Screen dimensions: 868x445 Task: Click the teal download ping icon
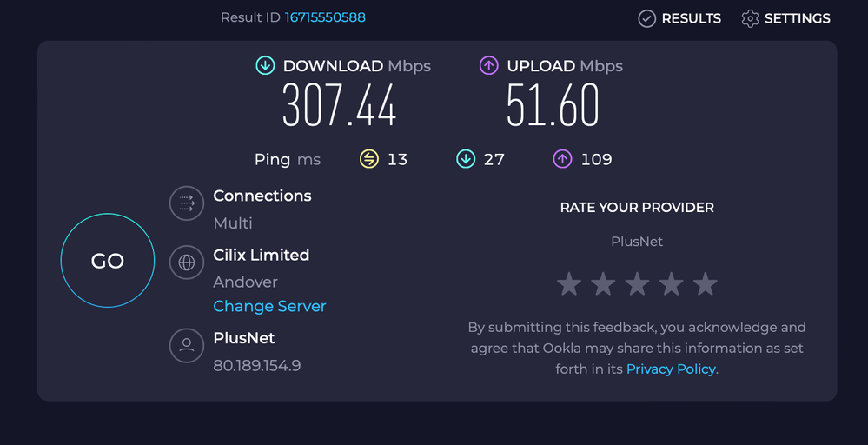466,159
